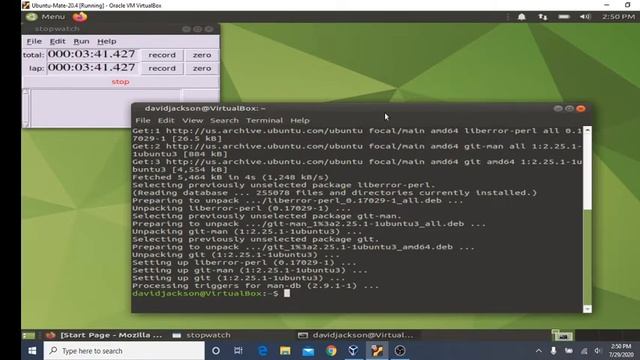Viewport: 640px width, 360px height.
Task: Click zero button in total row
Action: 202,55
